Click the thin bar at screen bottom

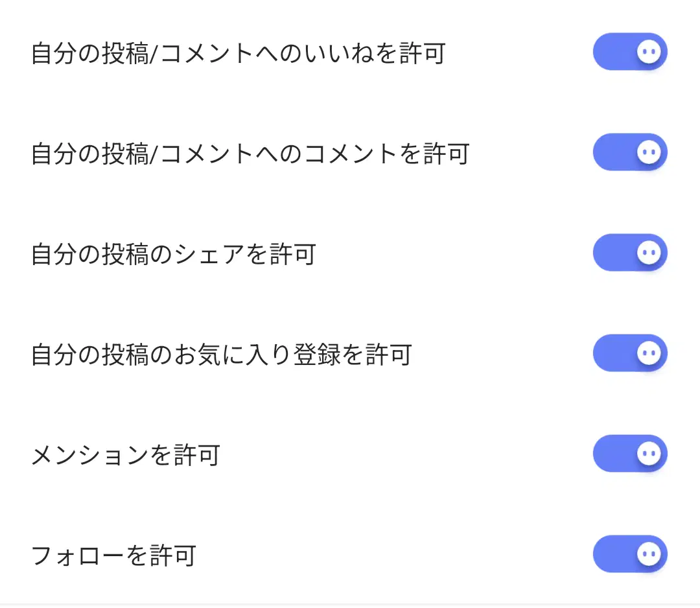tap(350, 605)
